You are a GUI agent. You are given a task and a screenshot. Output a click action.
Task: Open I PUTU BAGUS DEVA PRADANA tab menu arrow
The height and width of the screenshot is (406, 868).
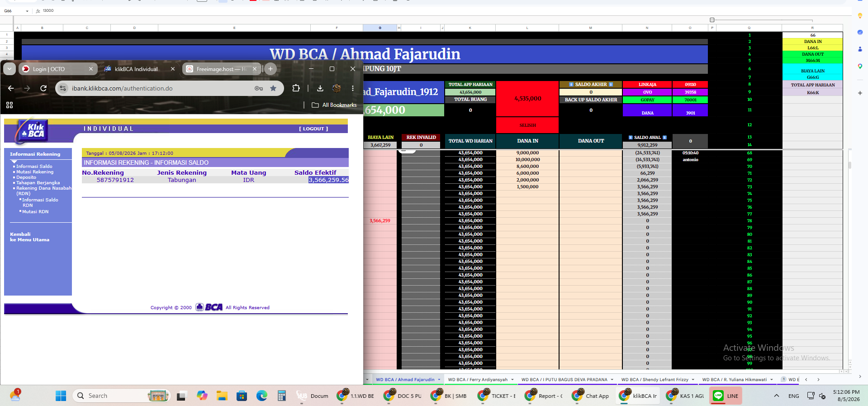point(612,380)
